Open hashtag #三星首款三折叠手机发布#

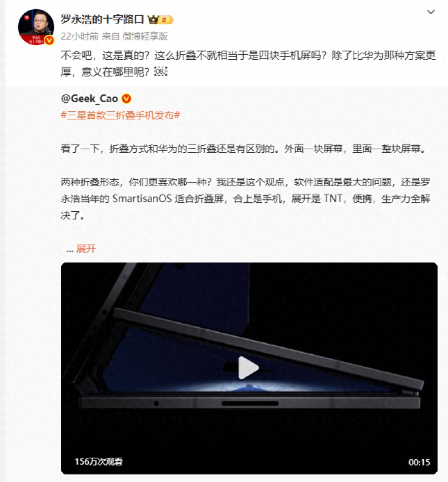120,115
